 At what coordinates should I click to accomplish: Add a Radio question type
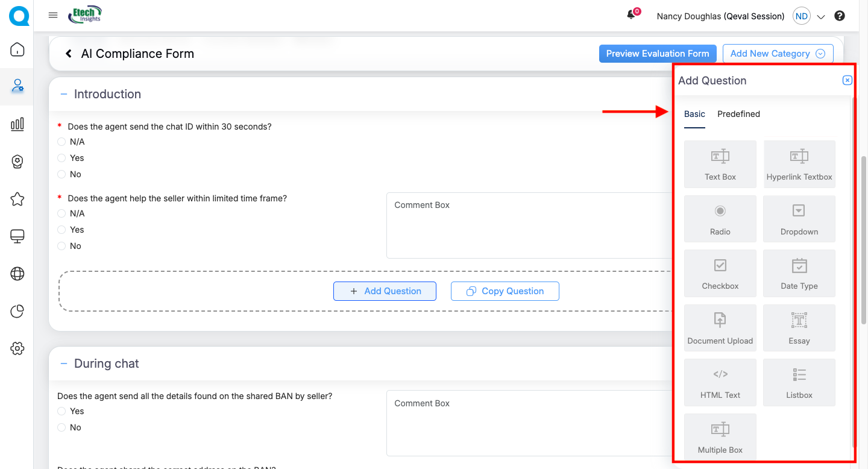(x=720, y=219)
